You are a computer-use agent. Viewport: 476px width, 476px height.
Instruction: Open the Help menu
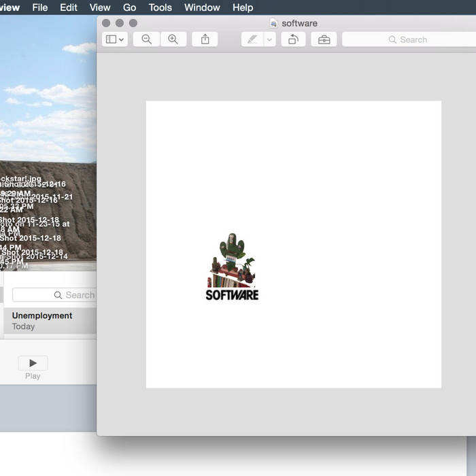point(243,7)
